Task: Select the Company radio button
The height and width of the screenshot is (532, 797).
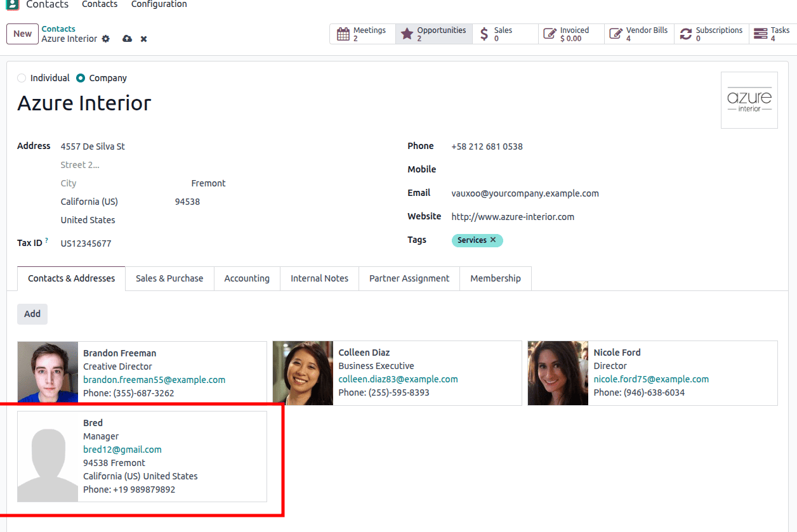Action: tap(81, 77)
